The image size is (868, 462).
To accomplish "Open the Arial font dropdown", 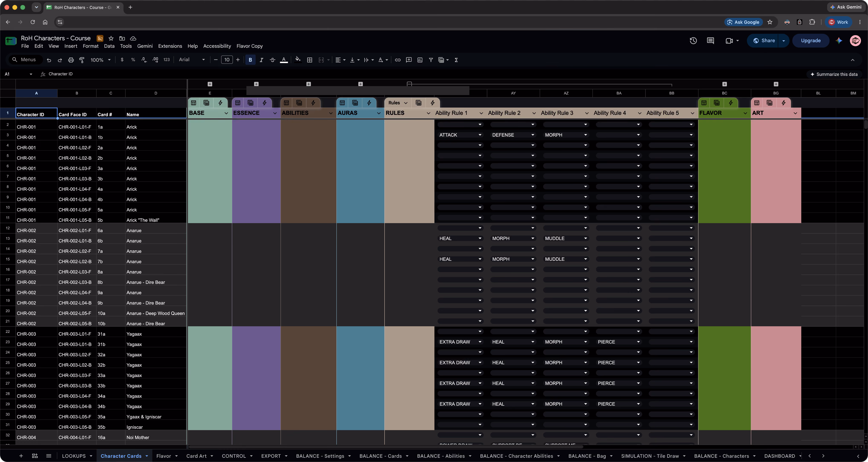I will [192, 60].
